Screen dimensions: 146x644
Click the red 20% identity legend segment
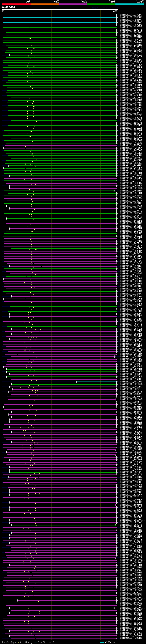(x=16, y=4)
